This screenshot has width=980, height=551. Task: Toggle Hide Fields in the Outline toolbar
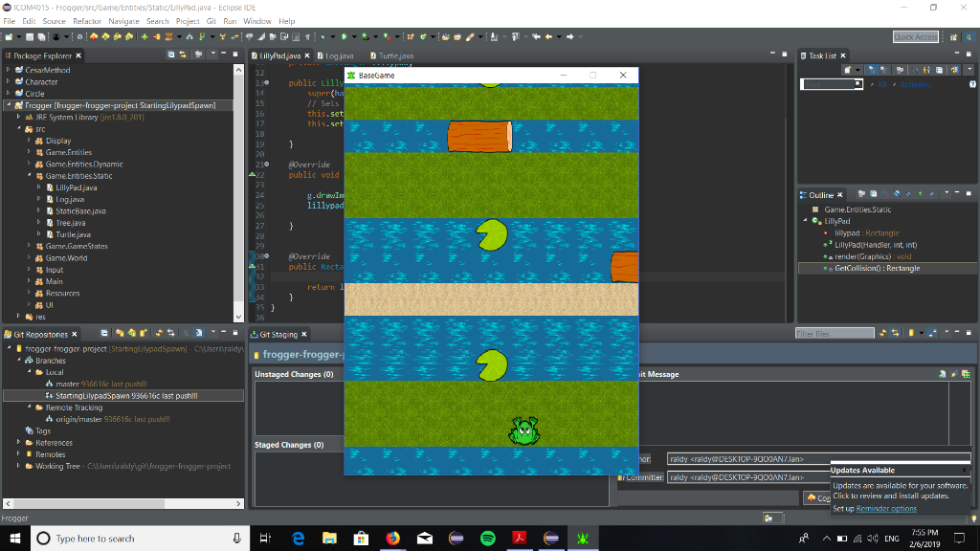pyautogui.click(x=897, y=194)
